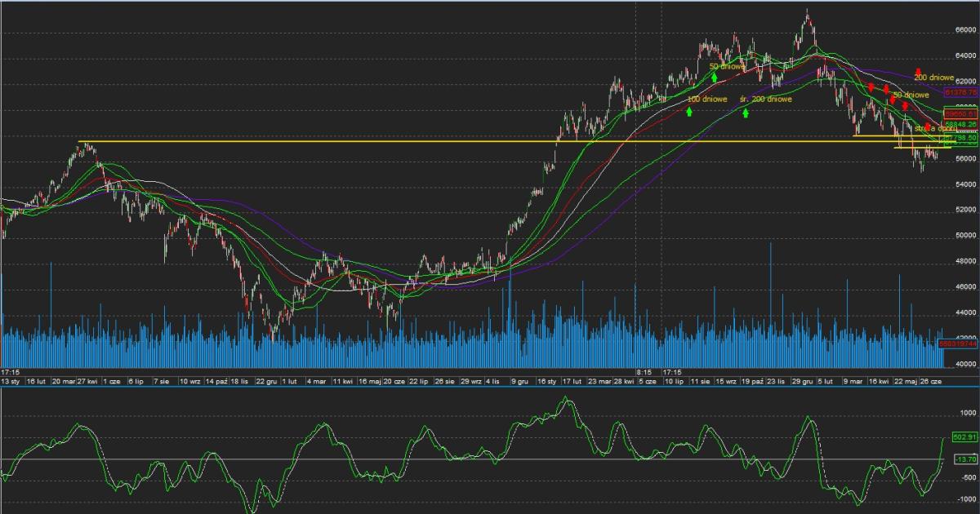
Task: Select the "200 dniowe" label near purple line
Action: click(x=934, y=78)
